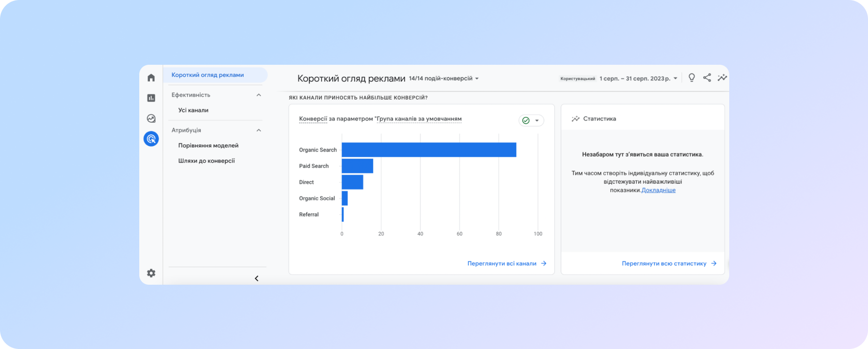The image size is (868, 349).
Task: Open the 14/14 подій-конверсій dropdown
Action: (443, 78)
